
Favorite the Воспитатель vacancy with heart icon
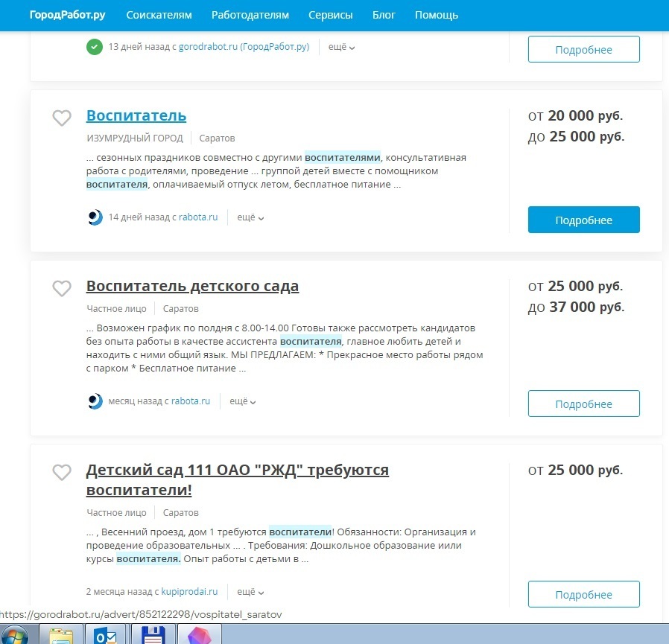pos(62,118)
